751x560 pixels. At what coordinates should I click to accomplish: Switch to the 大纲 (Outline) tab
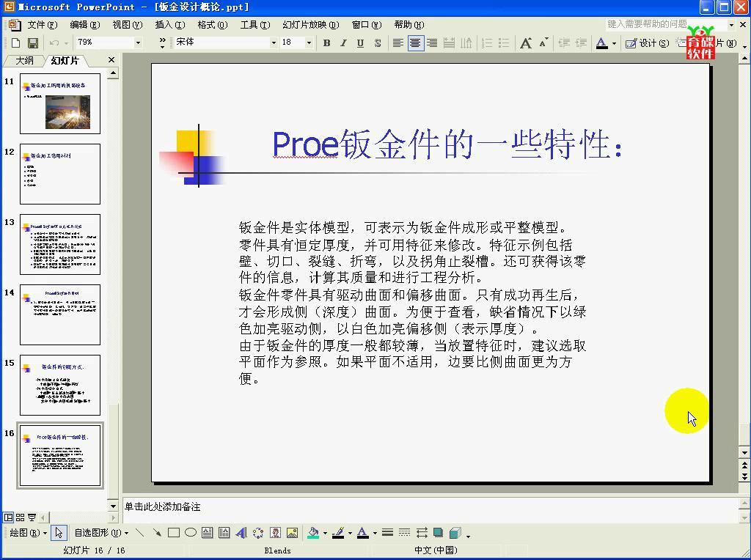click(24, 60)
